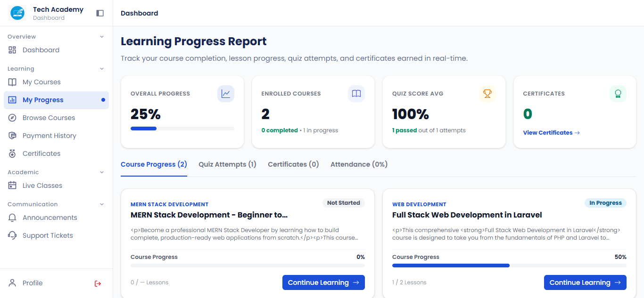Click the WEB DEVELOPMENT category label
Viewport: 644px width, 298px height.
pos(419,204)
